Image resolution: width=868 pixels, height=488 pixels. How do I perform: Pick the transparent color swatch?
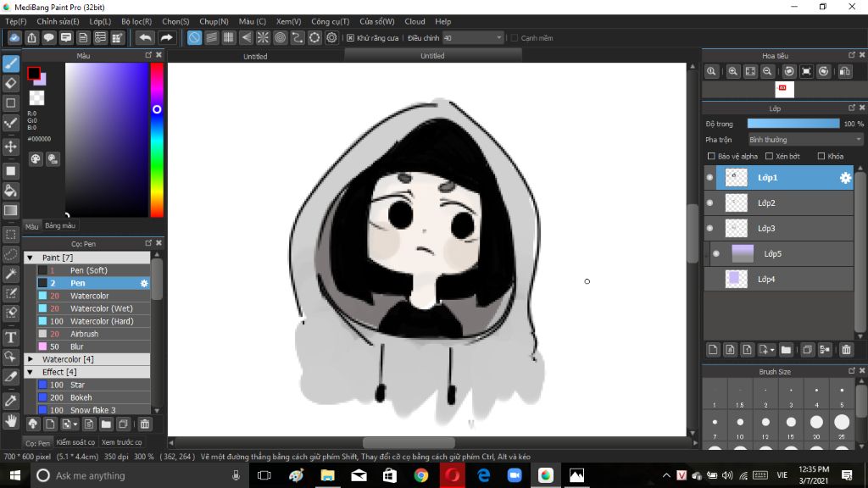[37, 98]
